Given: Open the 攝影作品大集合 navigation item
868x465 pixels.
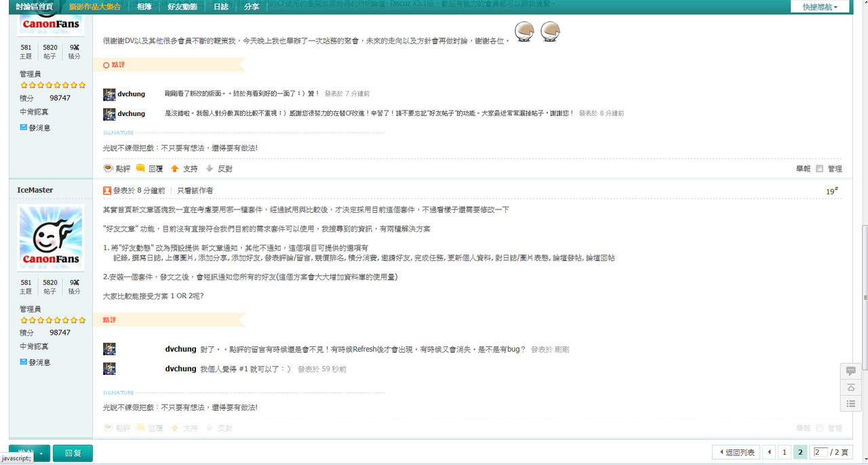Looking at the screenshot, I should [95, 6].
